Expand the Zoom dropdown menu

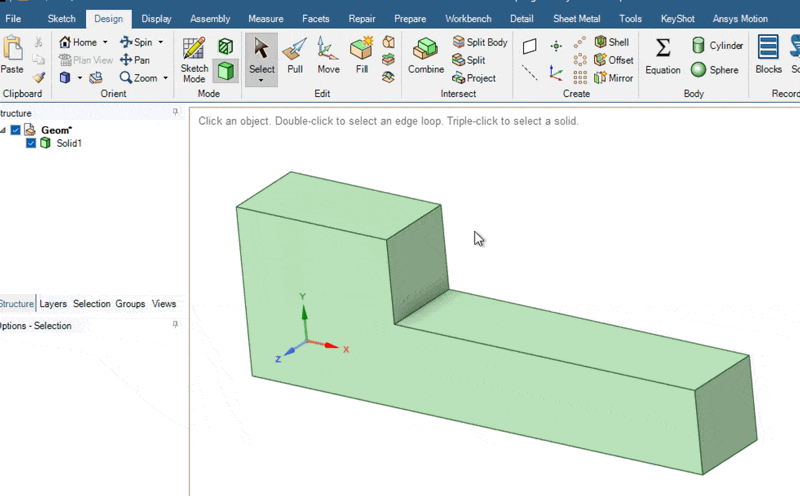tap(165, 78)
